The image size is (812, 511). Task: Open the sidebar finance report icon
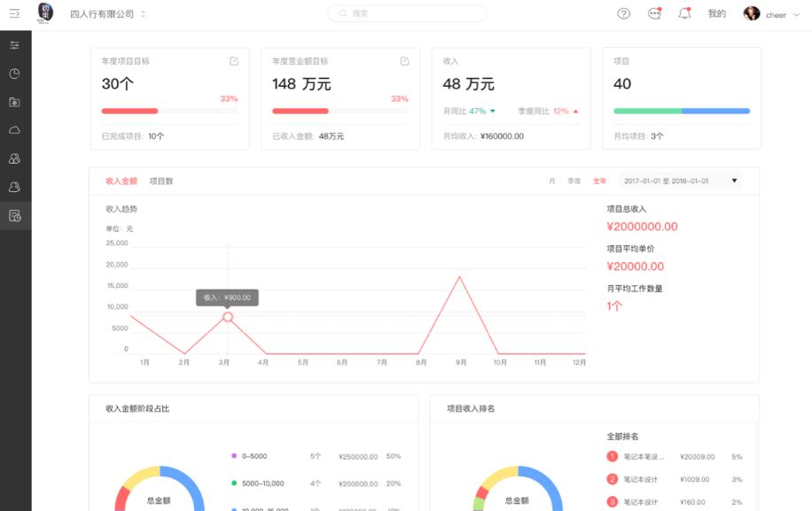click(15, 216)
